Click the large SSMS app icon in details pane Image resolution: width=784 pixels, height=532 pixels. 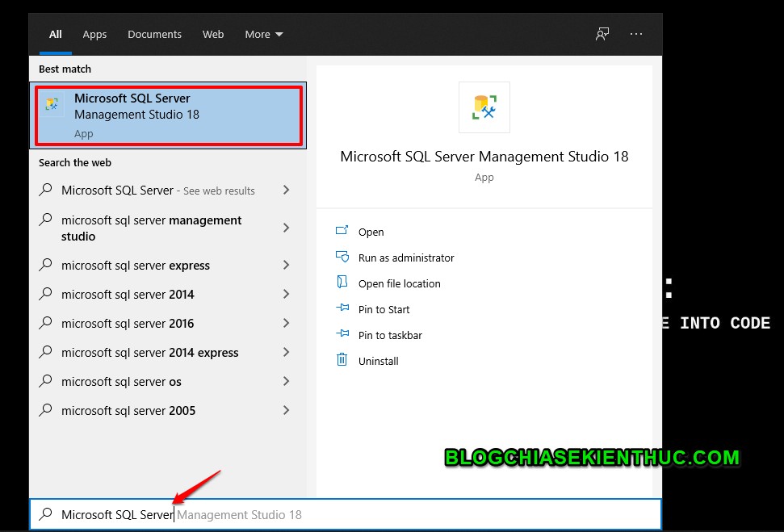[484, 107]
